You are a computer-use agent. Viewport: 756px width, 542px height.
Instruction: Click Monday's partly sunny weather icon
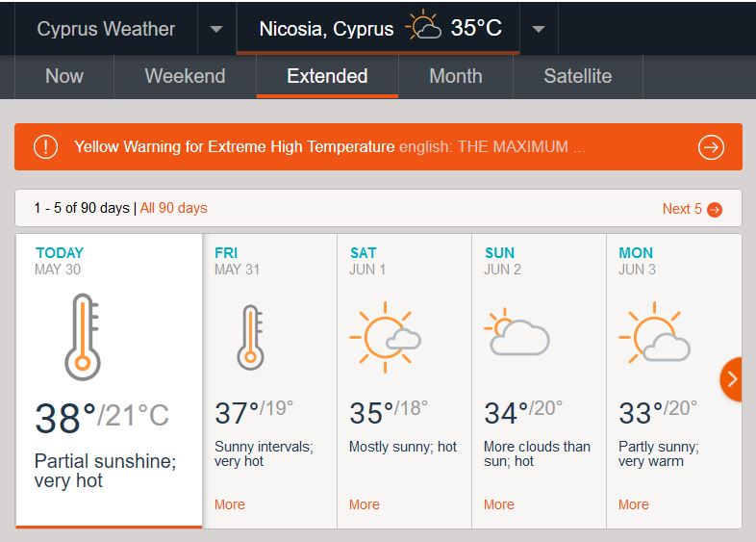pyautogui.click(x=654, y=334)
